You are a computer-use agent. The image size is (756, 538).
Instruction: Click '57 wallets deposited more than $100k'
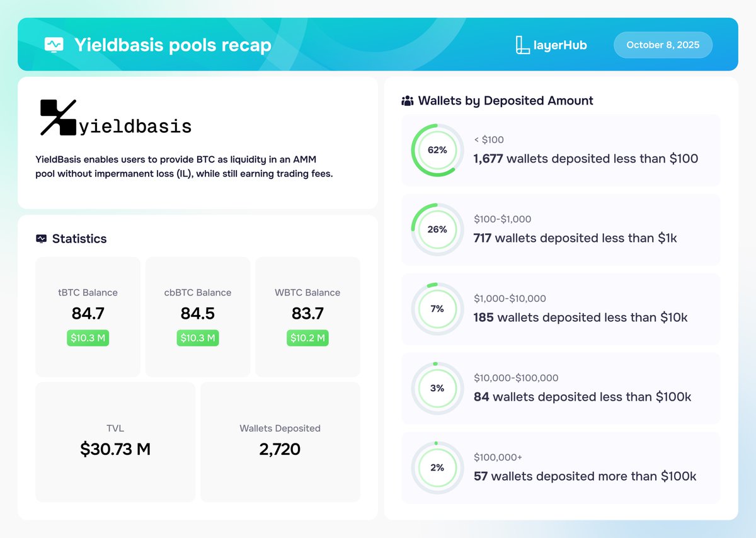coord(585,476)
